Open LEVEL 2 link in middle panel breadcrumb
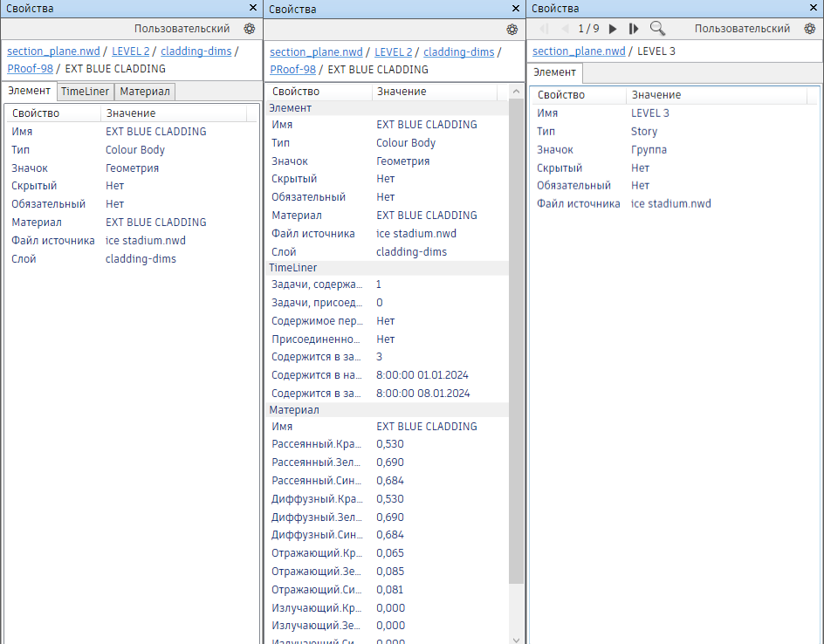Image resolution: width=824 pixels, height=644 pixels. pyautogui.click(x=394, y=52)
